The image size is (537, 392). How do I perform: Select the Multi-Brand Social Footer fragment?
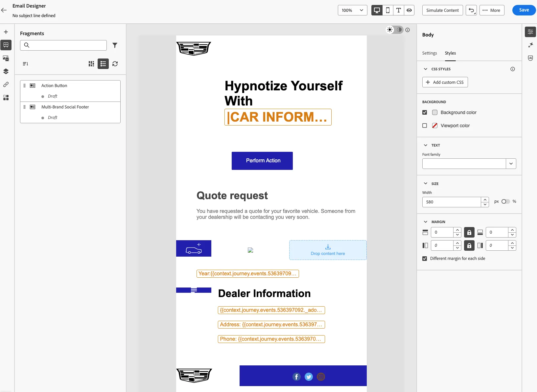[70, 112]
